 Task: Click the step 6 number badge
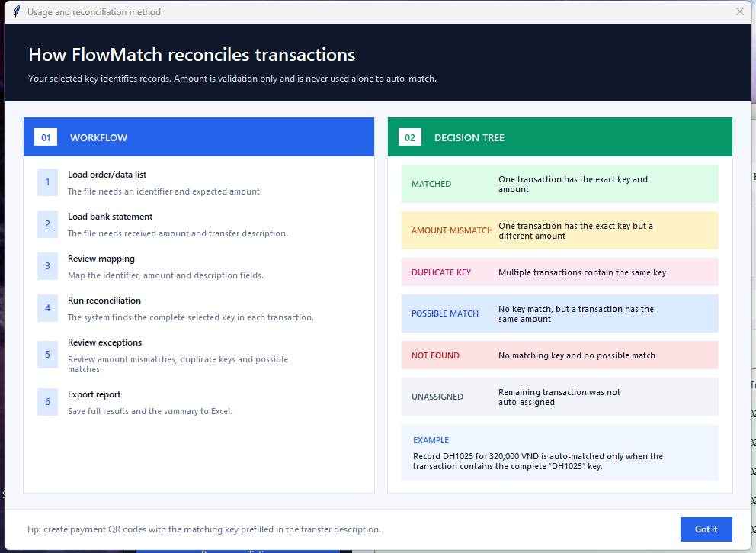(x=48, y=401)
